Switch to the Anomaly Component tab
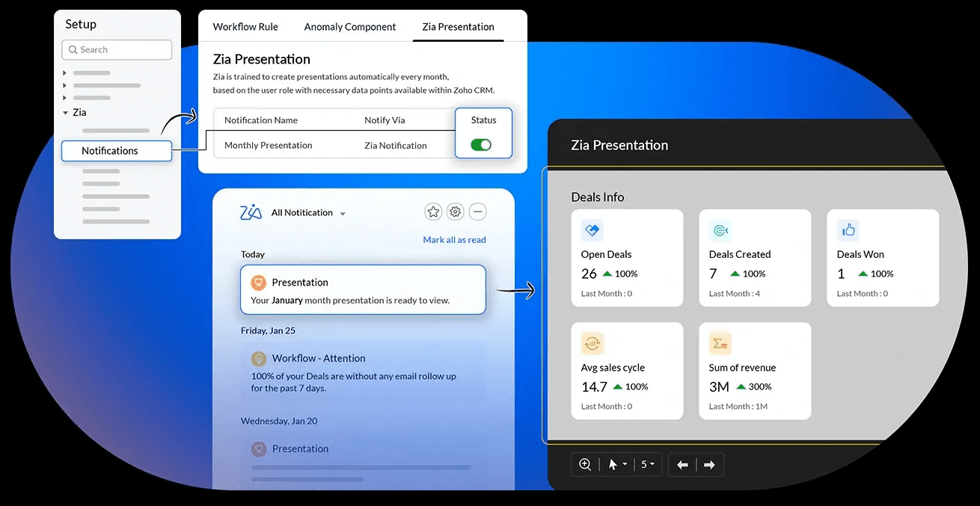Viewport: 980px width, 506px height. point(349,27)
